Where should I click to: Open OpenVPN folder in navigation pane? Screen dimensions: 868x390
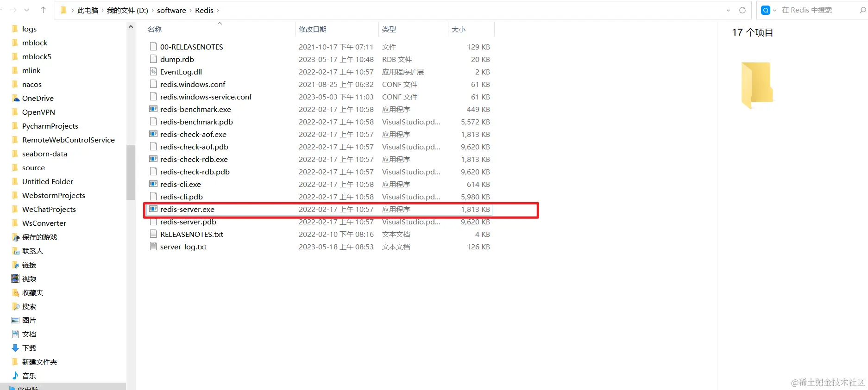click(38, 112)
